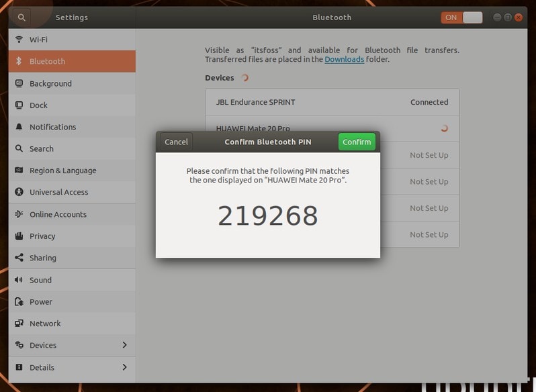Screen dimensions: 536x392
Task: Turn off the Bluetooth ON switch
Action: 461,17
